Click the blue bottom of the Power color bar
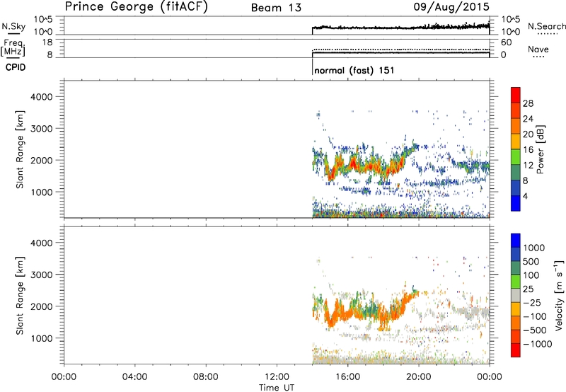Image resolution: width=566 pixels, height=392 pixels. coord(516,204)
